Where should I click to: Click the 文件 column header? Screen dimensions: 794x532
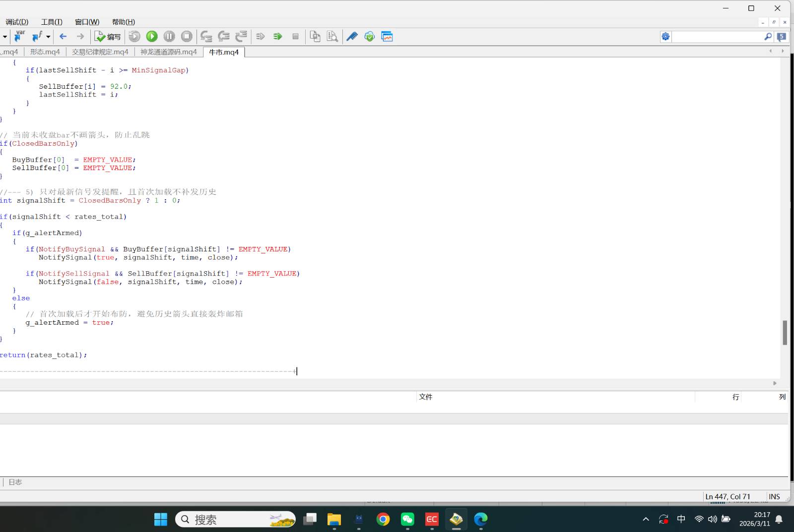[426, 397]
